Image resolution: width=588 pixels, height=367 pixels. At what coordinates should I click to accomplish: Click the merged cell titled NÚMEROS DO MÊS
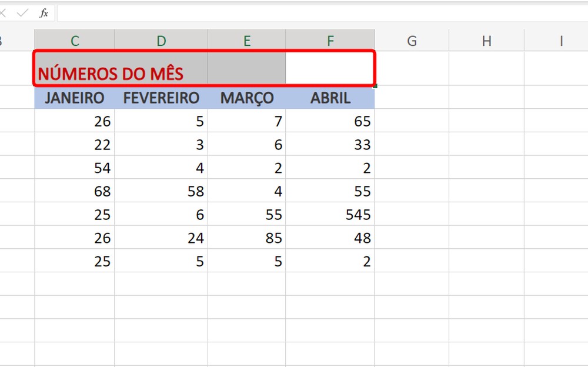coord(118,72)
